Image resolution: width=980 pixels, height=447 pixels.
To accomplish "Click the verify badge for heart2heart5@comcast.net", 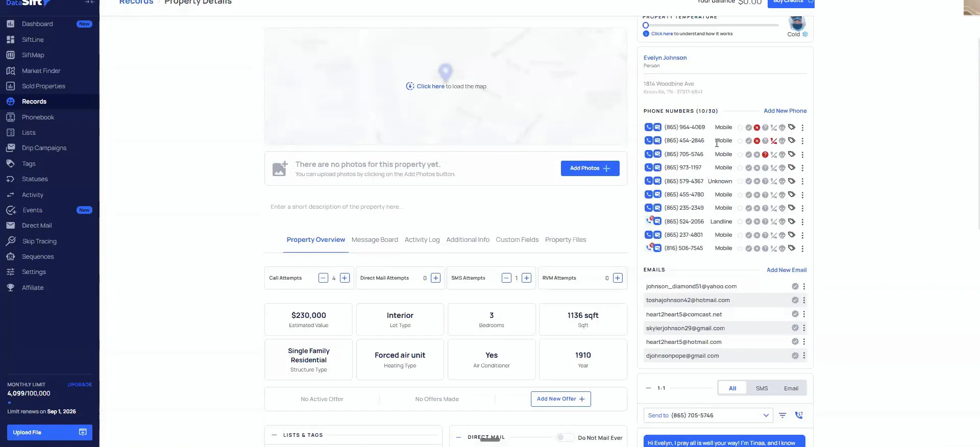I will pyautogui.click(x=795, y=314).
